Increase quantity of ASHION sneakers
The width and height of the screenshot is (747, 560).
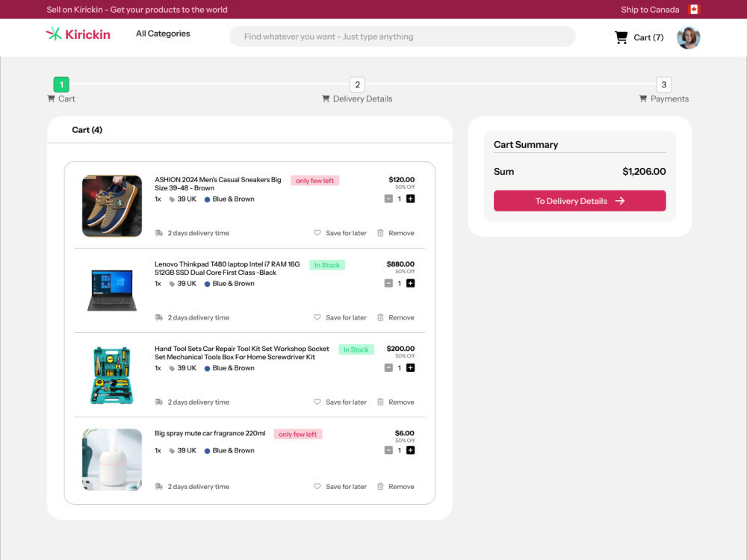coord(410,199)
